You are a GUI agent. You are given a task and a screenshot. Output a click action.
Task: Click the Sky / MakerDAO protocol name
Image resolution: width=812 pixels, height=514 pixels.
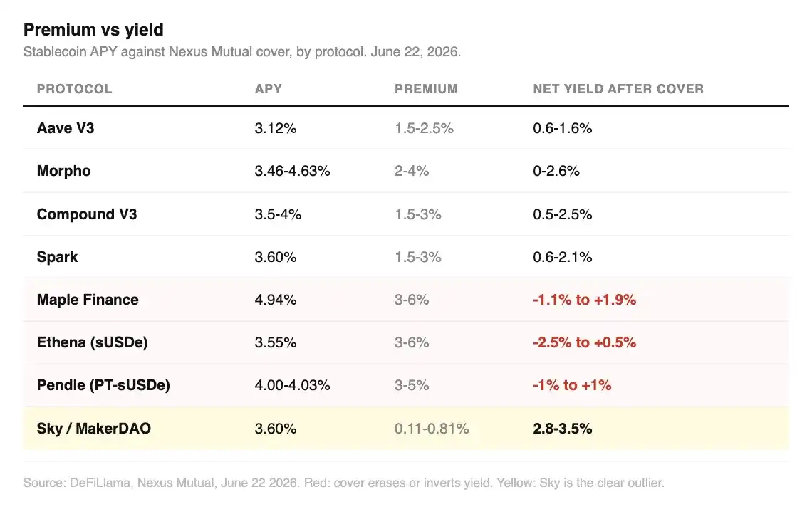pos(94,429)
